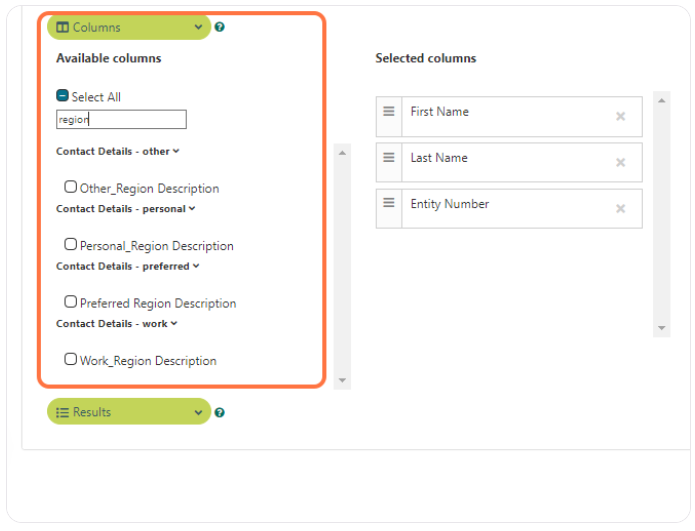Screen dimensions: 695x531
Task: Click the column search field containing region
Action: (x=121, y=120)
